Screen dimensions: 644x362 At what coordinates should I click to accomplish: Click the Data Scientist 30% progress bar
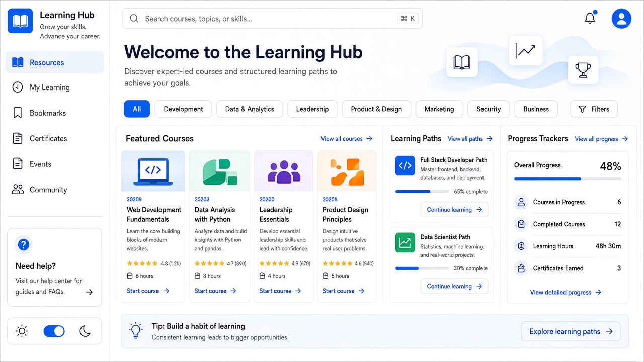tap(422, 268)
